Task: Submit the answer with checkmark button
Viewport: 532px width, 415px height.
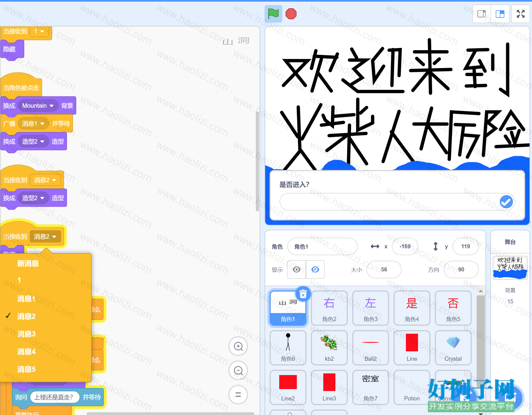Action: pyautogui.click(x=506, y=202)
